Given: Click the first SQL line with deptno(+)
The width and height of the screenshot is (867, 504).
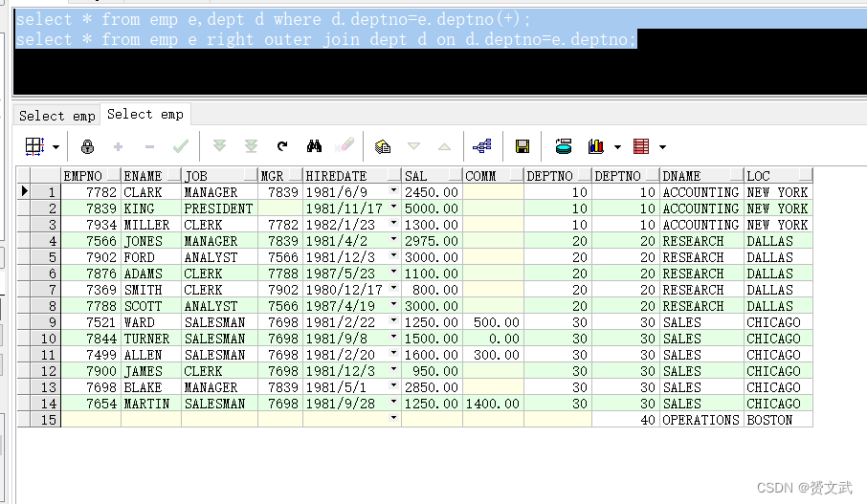Looking at the screenshot, I should (273, 19).
